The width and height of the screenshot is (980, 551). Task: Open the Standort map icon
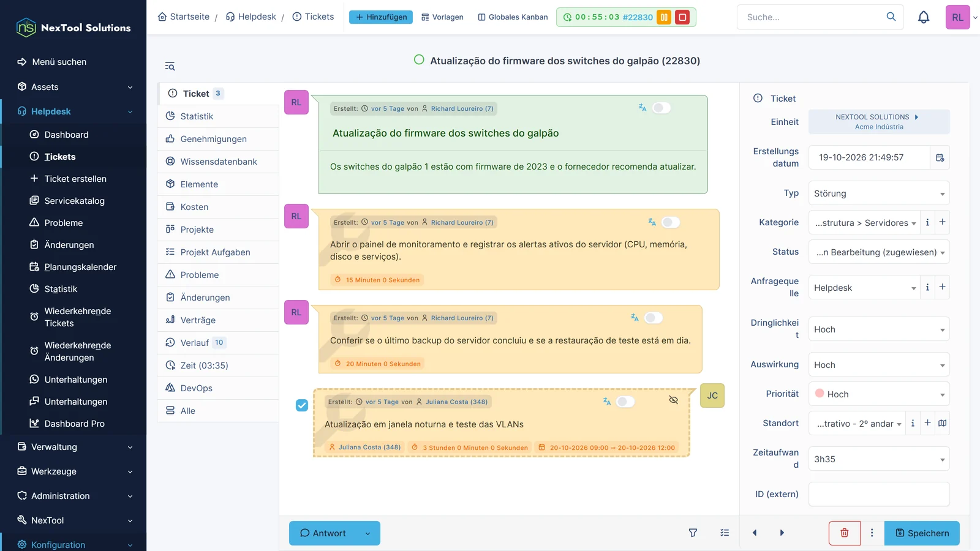coord(943,423)
